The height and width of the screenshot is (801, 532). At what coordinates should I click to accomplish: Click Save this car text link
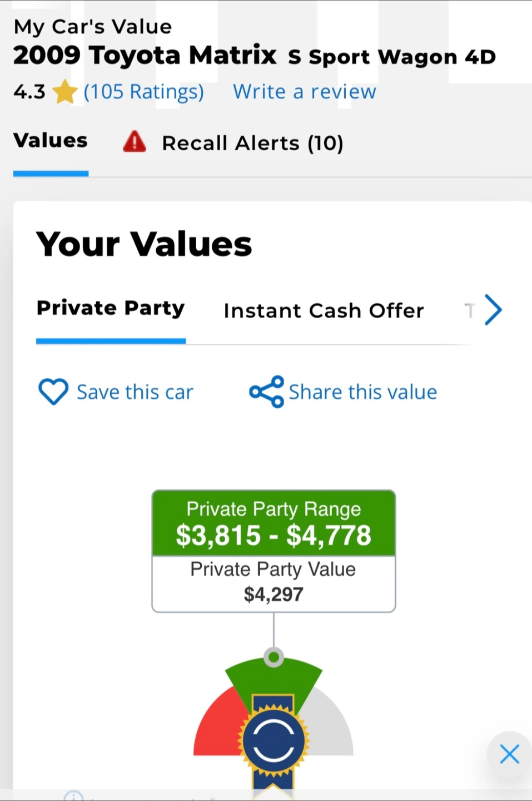[135, 392]
